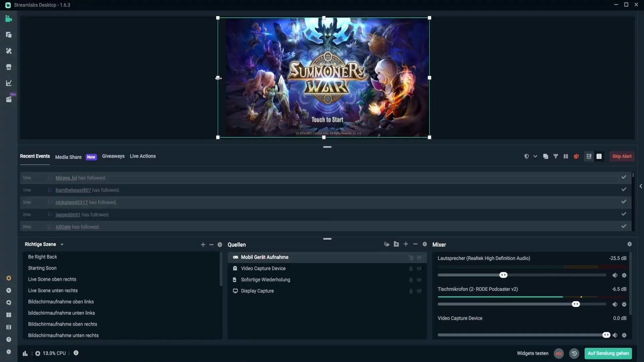
Task: Expand the dropdown chevron beside shield icon
Action: tap(535, 157)
